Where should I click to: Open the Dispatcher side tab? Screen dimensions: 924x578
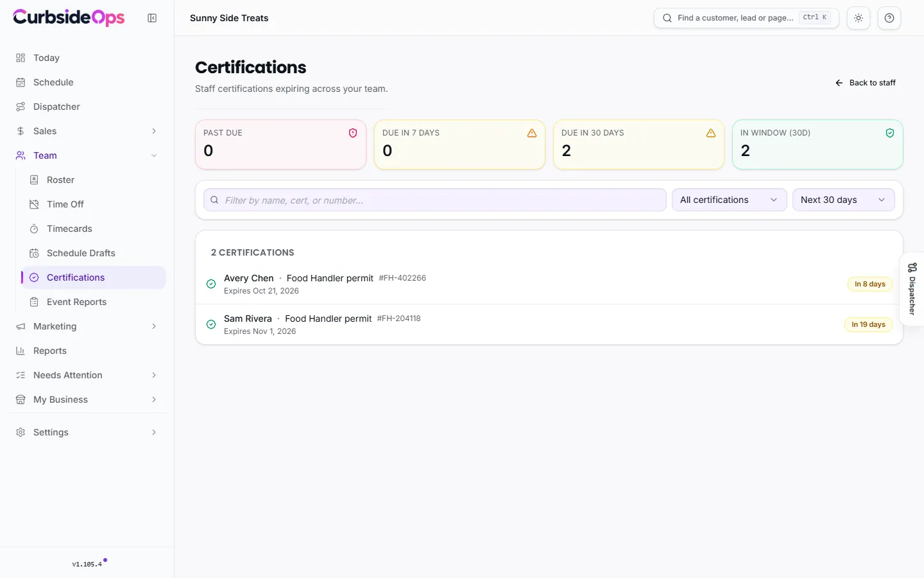pyautogui.click(x=912, y=289)
